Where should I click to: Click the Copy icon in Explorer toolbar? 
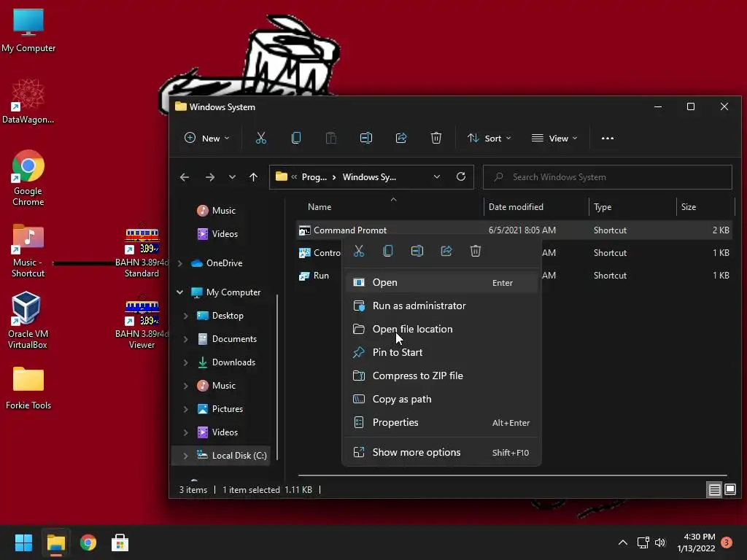click(x=296, y=138)
